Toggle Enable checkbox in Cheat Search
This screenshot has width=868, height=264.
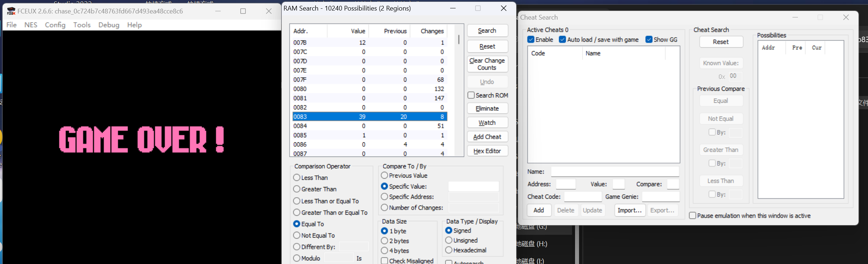pos(540,40)
